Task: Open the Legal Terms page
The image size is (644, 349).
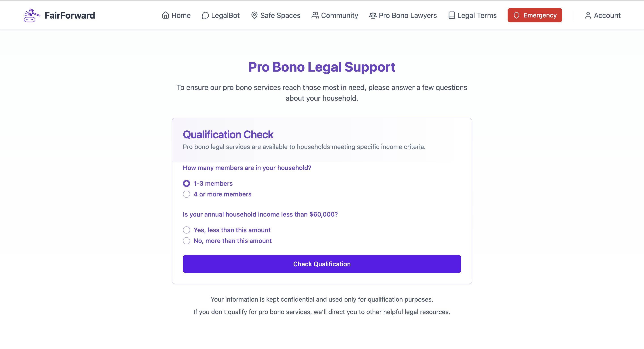Action: [472, 15]
